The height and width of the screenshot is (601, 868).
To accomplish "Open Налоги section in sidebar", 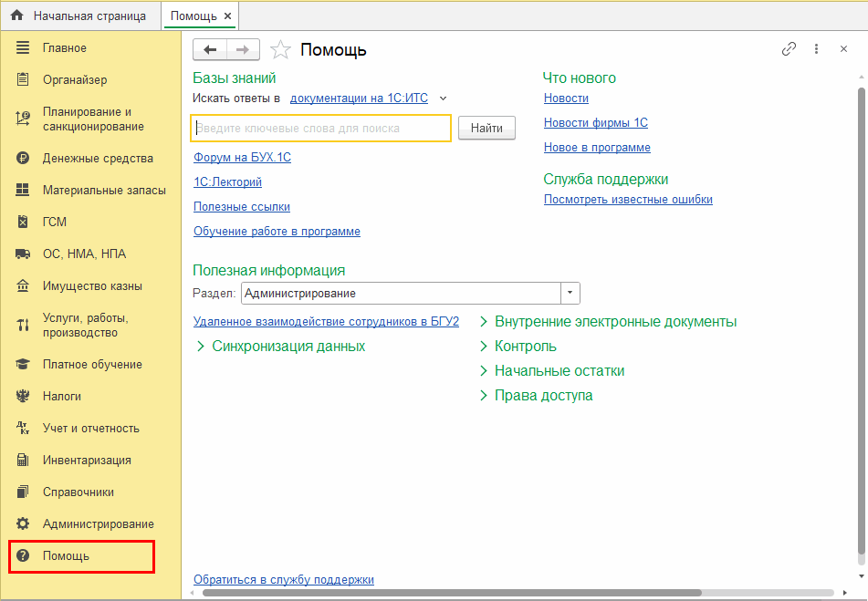I will coord(62,396).
